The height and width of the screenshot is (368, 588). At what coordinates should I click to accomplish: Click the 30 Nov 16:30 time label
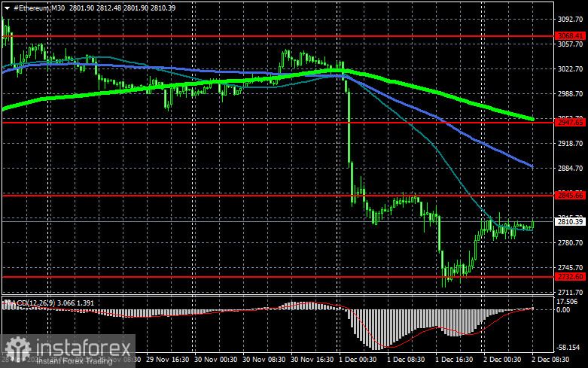[312, 360]
